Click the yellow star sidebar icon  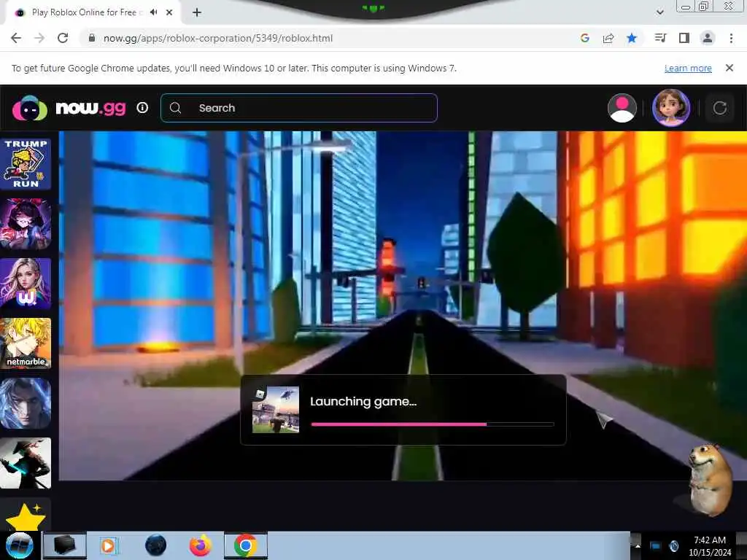26,517
